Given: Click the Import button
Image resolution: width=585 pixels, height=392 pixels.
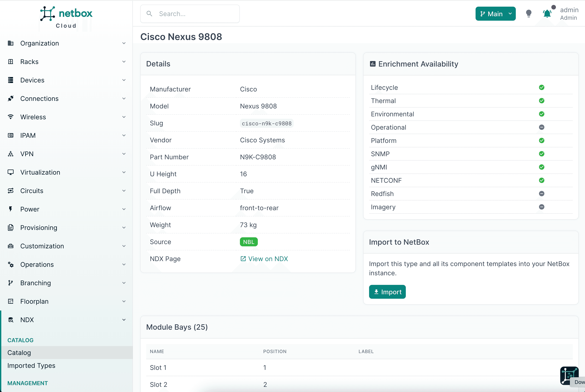Looking at the screenshot, I should click(x=387, y=292).
